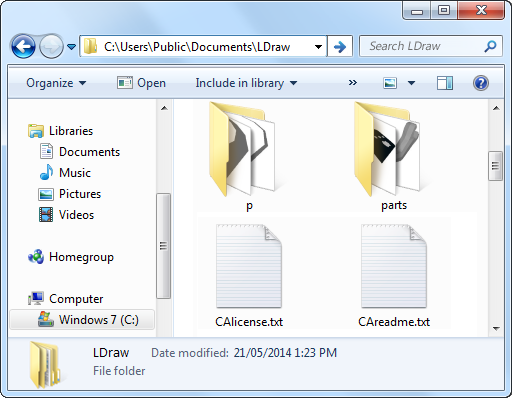Open Music library in navigation pane
Screen dimensions: 512x398
click(75, 173)
